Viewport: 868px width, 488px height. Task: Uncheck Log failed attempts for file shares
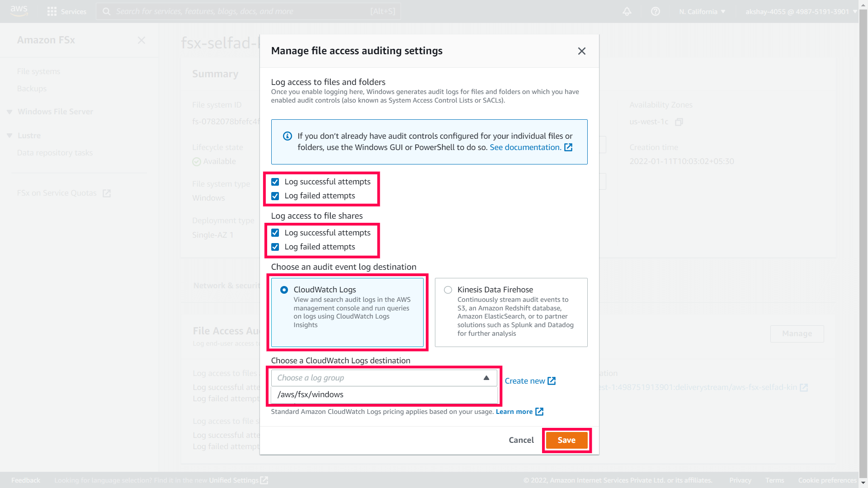coord(275,247)
